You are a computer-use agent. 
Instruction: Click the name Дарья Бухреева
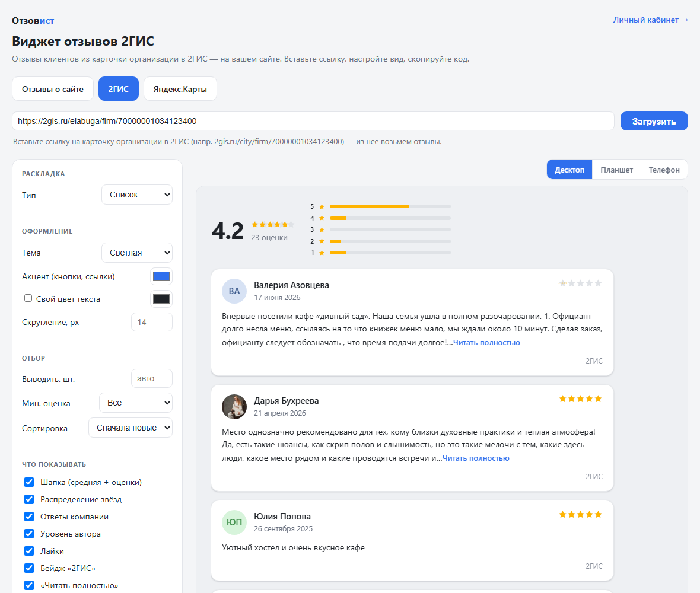(286, 401)
